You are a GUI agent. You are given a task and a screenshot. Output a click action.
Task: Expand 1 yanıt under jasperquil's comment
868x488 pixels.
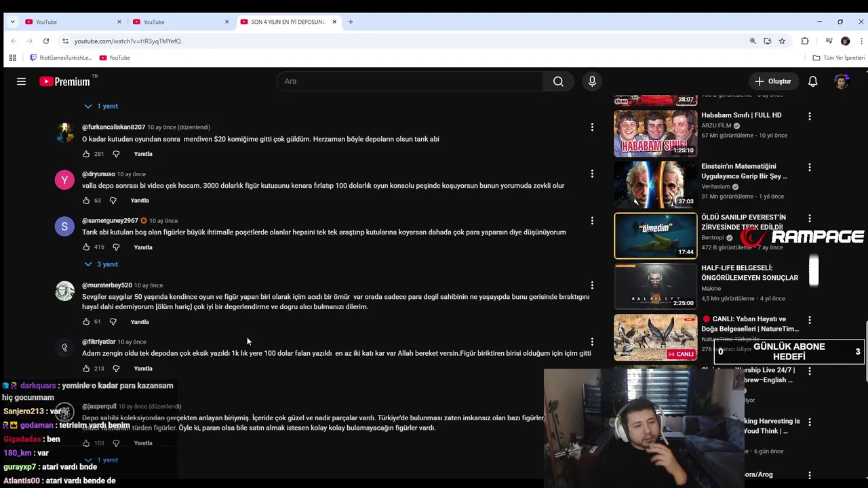click(x=101, y=460)
